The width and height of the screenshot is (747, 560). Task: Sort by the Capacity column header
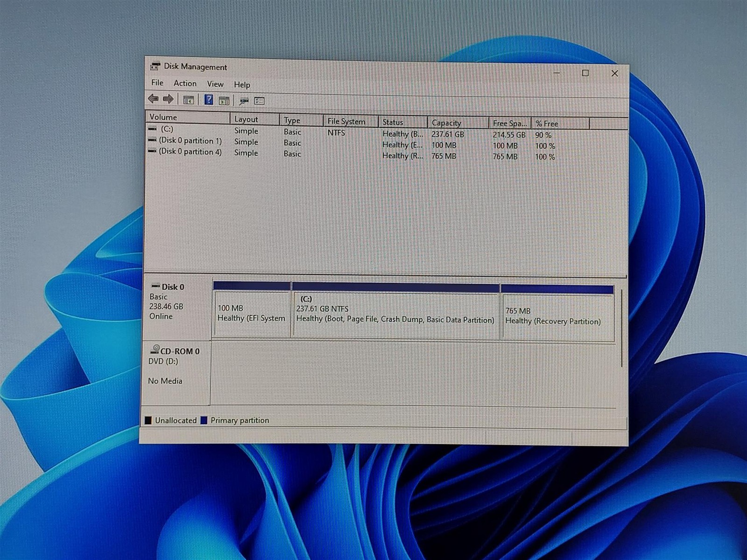tap(458, 123)
